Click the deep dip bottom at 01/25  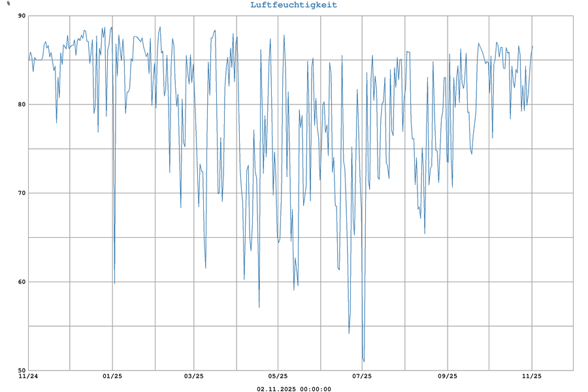[114, 284]
